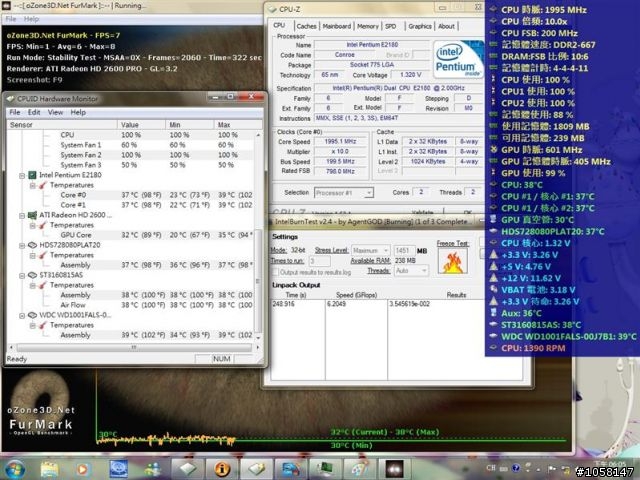Click the Min column header

(x=190, y=125)
